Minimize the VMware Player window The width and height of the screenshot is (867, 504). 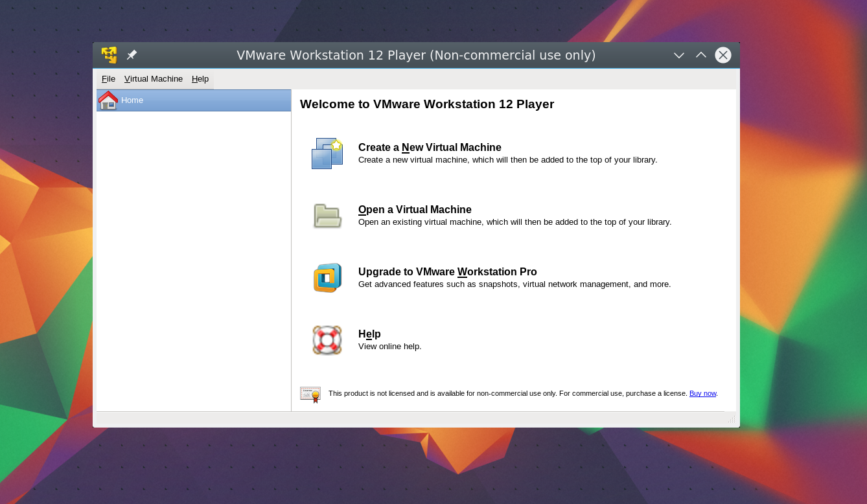pos(679,56)
